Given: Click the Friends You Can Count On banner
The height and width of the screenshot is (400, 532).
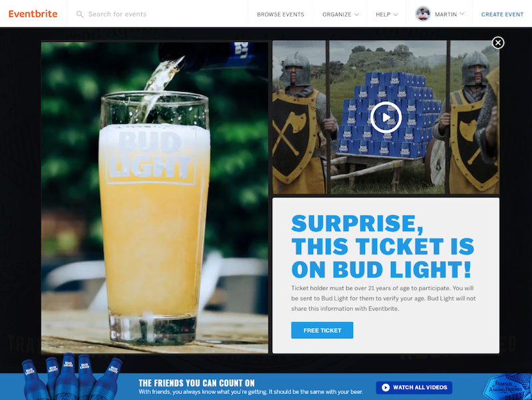Looking at the screenshot, I should click(251, 387).
